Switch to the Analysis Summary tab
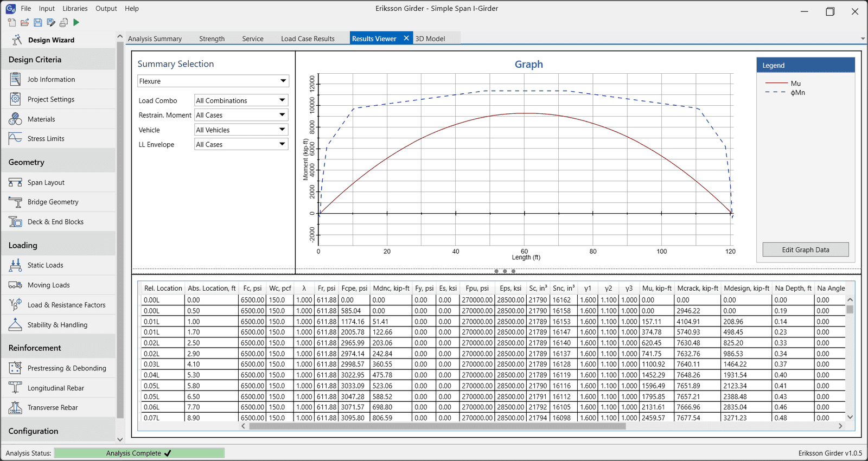 click(x=155, y=39)
